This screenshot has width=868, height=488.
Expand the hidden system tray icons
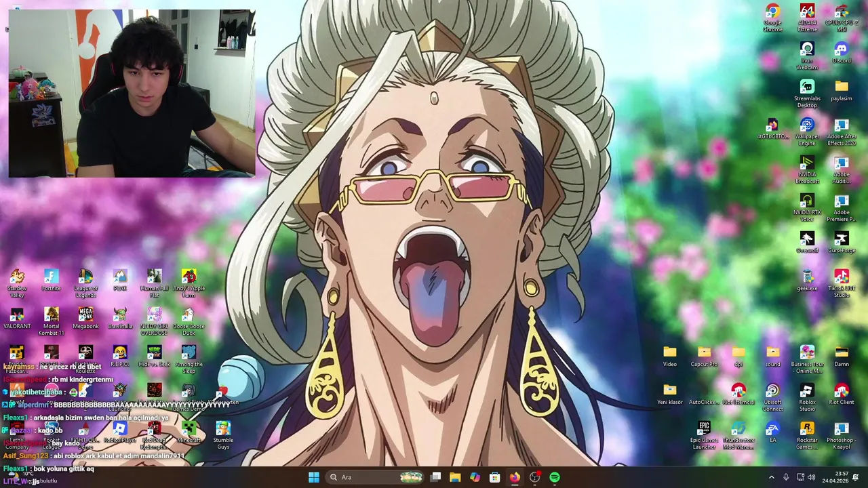[x=771, y=477]
